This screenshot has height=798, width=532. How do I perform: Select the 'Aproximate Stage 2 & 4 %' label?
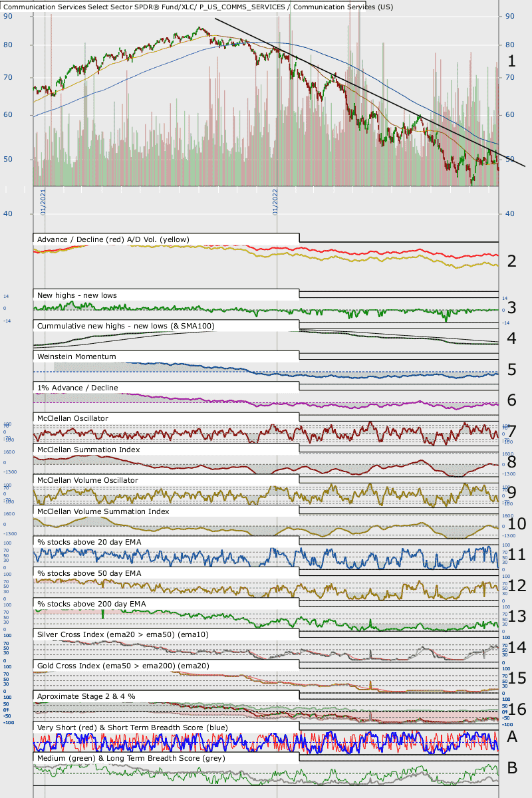click(x=87, y=696)
